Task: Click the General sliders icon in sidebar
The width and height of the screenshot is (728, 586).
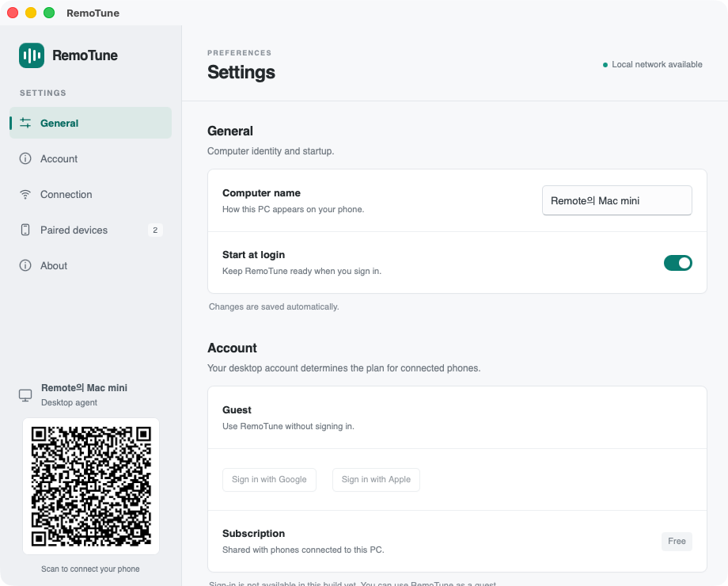Action: pos(25,123)
